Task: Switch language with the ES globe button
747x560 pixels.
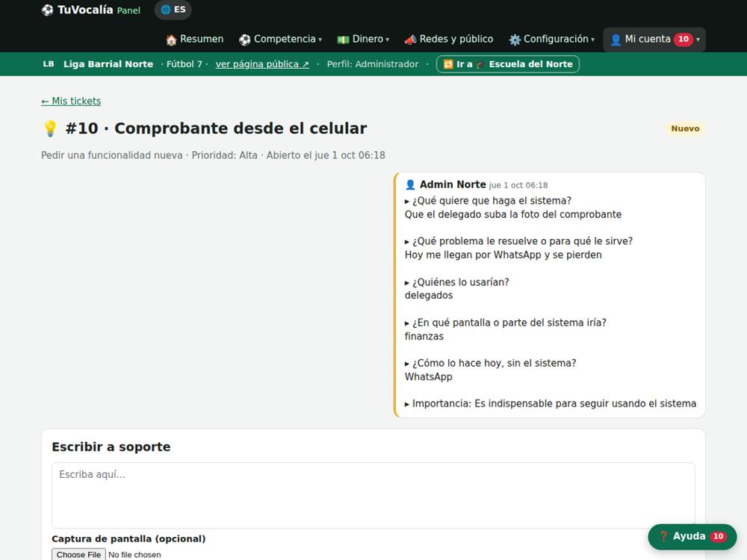Action: pos(173,10)
